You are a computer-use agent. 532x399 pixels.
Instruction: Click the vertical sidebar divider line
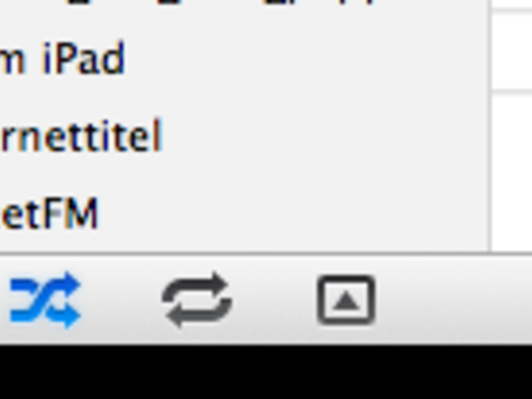coord(491,126)
